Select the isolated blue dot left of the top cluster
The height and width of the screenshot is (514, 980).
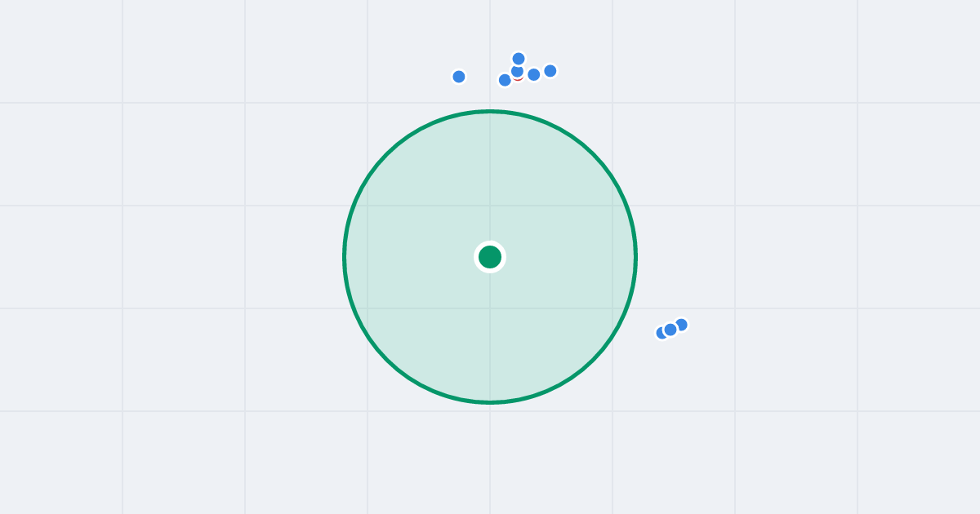click(x=459, y=77)
